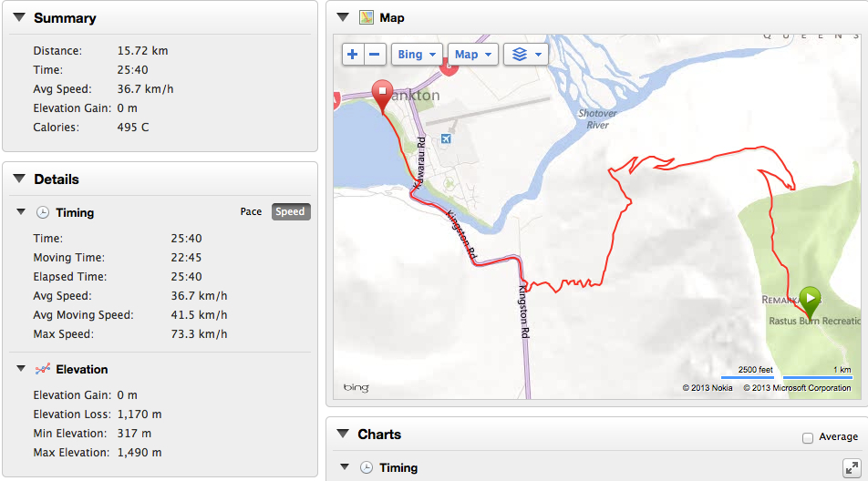868x481 pixels.
Task: Click the Bing logo on the map
Action: pyautogui.click(x=356, y=388)
